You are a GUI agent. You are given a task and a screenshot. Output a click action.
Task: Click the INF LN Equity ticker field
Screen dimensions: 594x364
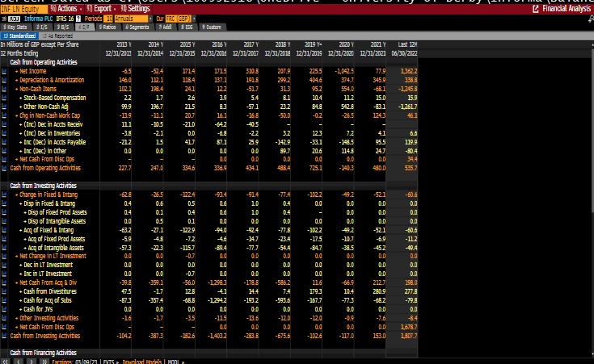point(23,9)
